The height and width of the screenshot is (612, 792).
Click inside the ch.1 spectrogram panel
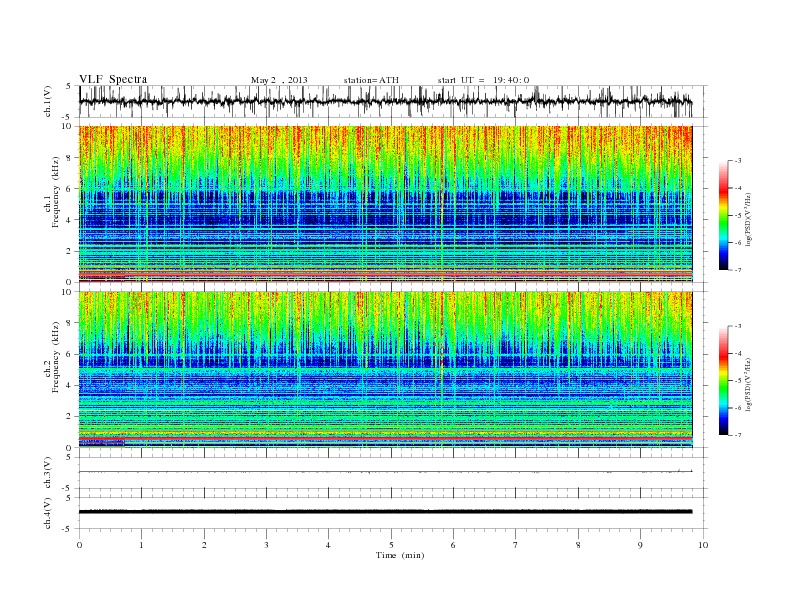coord(385,204)
